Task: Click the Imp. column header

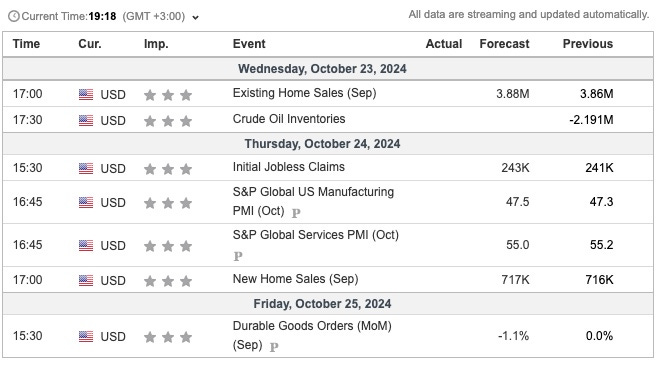Action: coord(156,44)
